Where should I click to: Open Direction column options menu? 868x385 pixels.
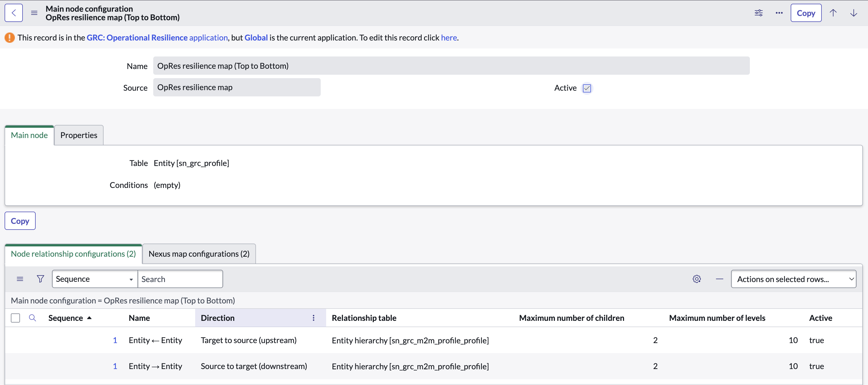tap(313, 318)
